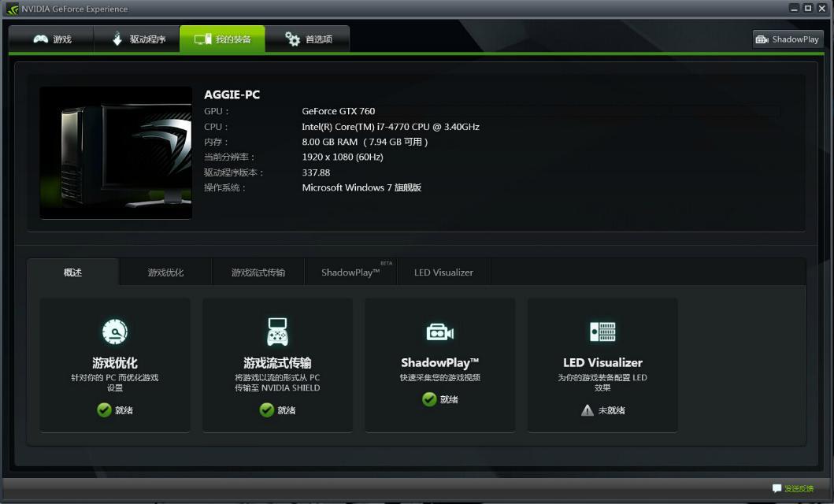Click the NVIDIA logo in title bar

click(13, 9)
